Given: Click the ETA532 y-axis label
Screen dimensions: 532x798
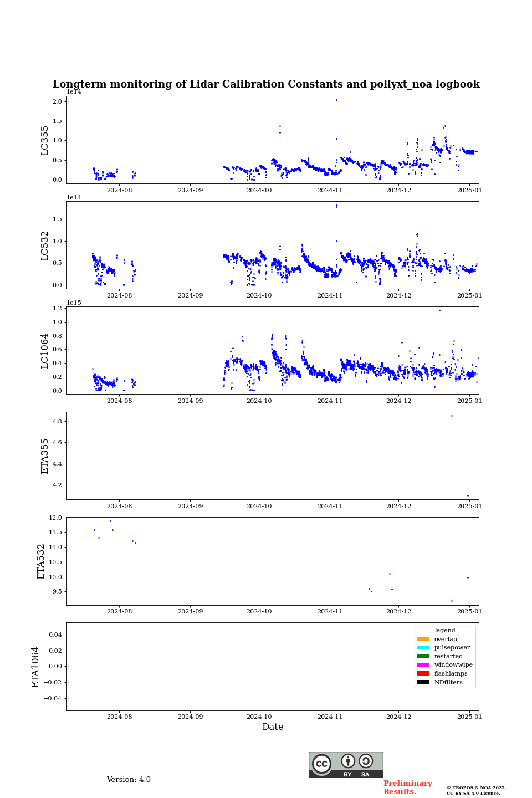Looking at the screenshot, I should pyautogui.click(x=41, y=561).
